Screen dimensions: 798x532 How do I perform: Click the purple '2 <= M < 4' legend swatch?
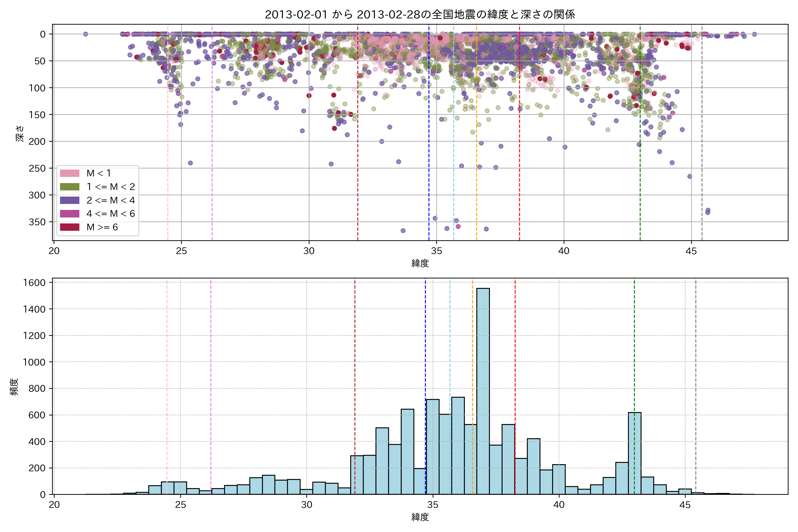click(70, 201)
